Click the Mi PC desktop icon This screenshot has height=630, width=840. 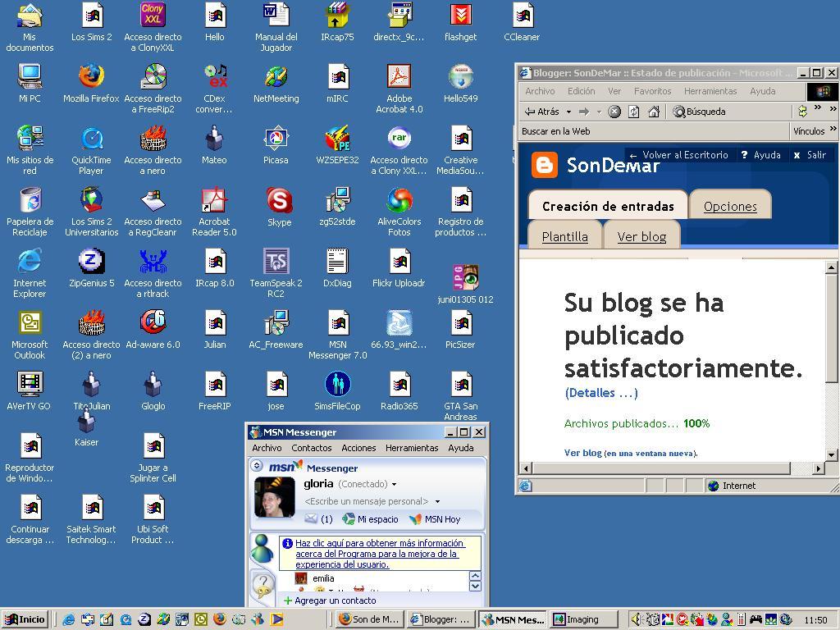coord(30,83)
